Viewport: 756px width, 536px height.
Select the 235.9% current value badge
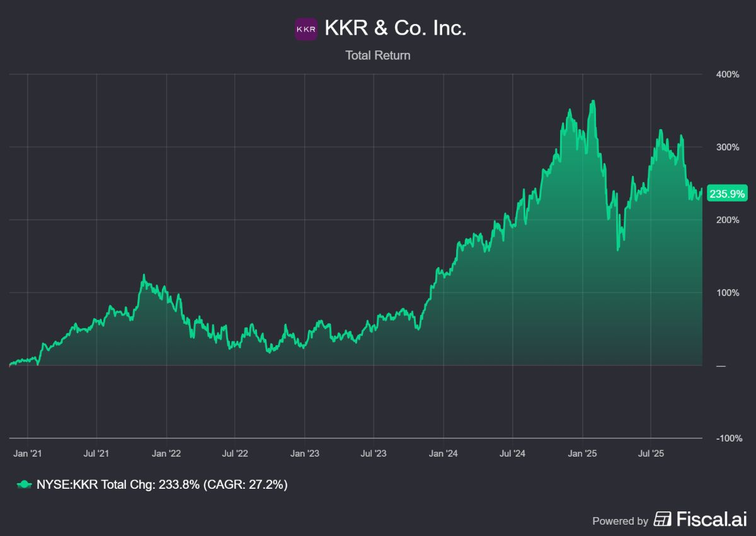726,194
